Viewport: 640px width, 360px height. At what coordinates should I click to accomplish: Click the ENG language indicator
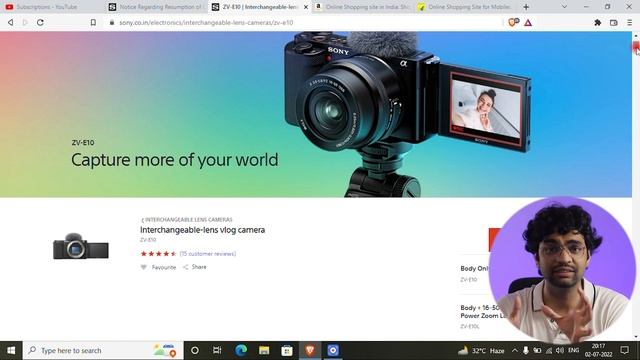(573, 350)
